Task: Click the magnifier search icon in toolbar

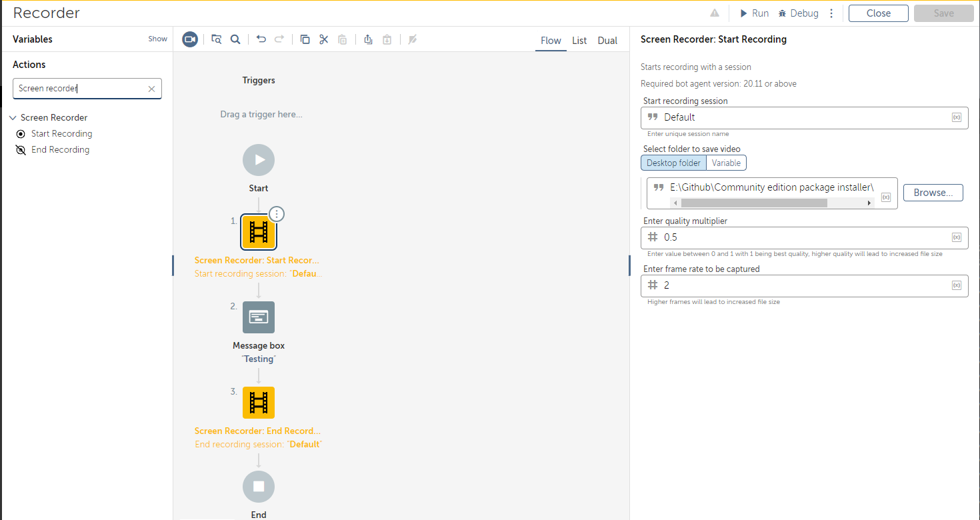Action: [235, 39]
